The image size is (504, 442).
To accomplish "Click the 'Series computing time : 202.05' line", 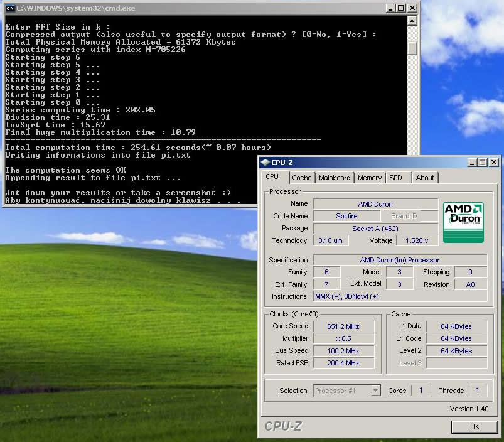I will (80, 110).
